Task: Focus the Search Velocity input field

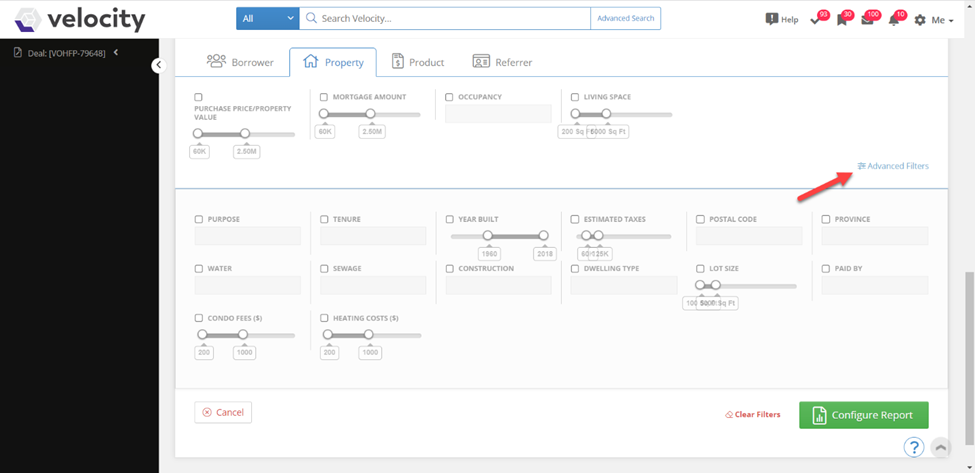Action: [445, 19]
